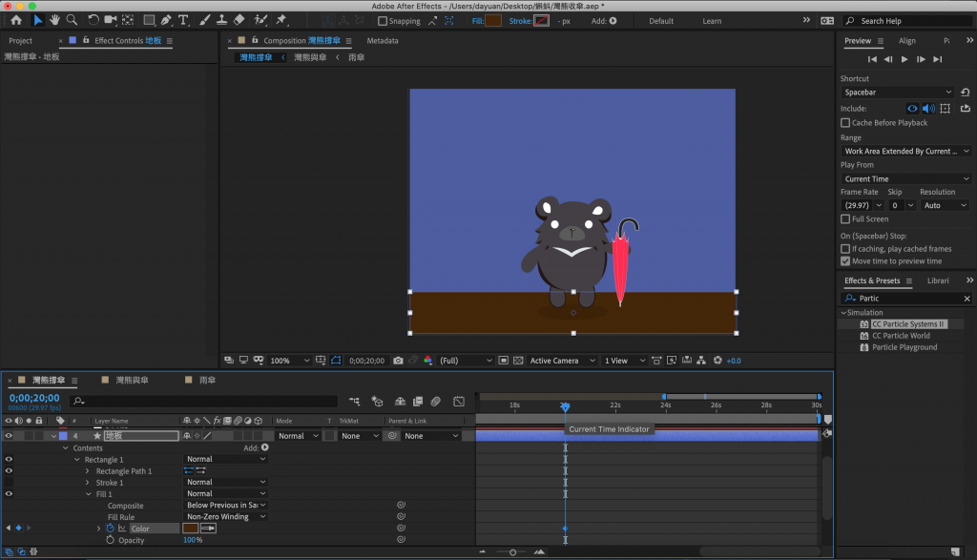Hide Rectangle 1 with eye icon

(9, 459)
